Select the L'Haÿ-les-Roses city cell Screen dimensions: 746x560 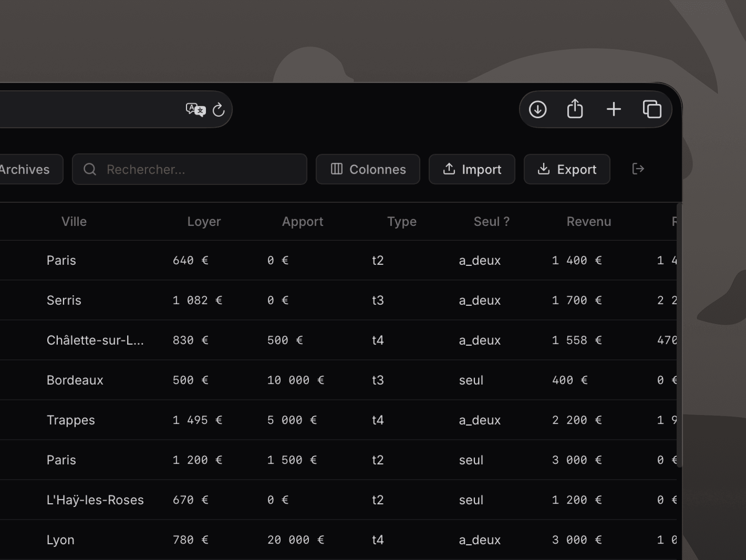coord(95,500)
